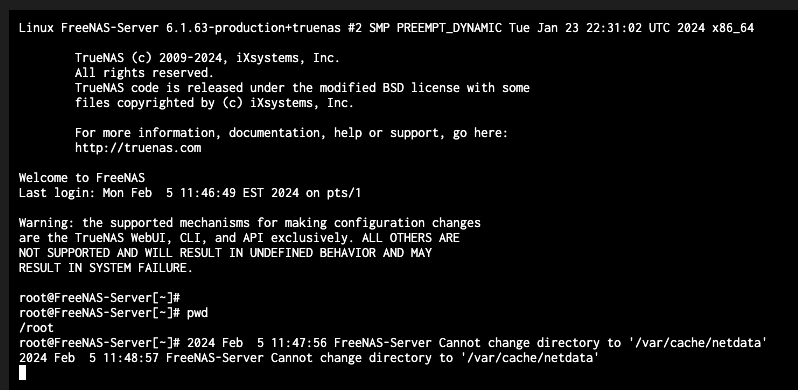798x390 pixels.
Task: Click the 'PREEMPT_DYNAMIC' kernel flag text
Action: tap(449, 28)
